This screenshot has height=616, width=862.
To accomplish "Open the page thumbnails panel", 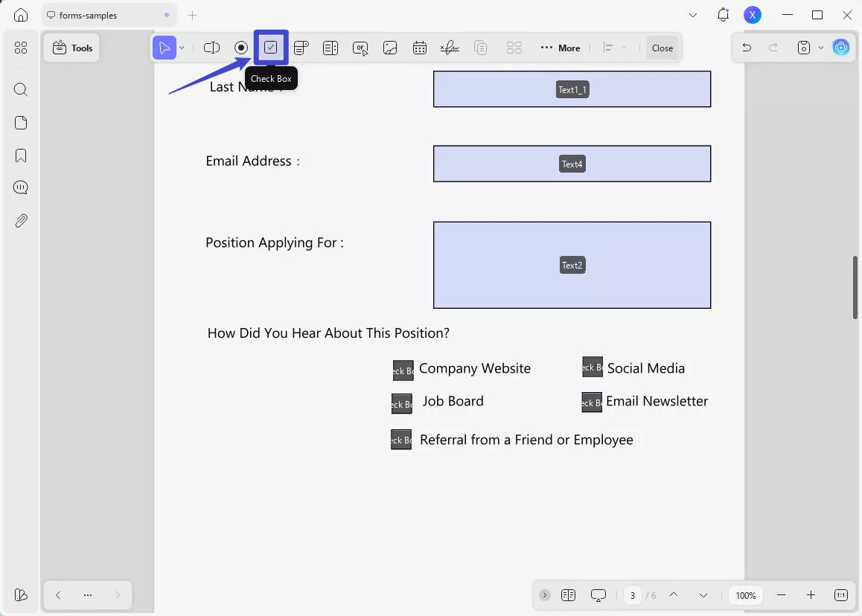I will pyautogui.click(x=20, y=122).
